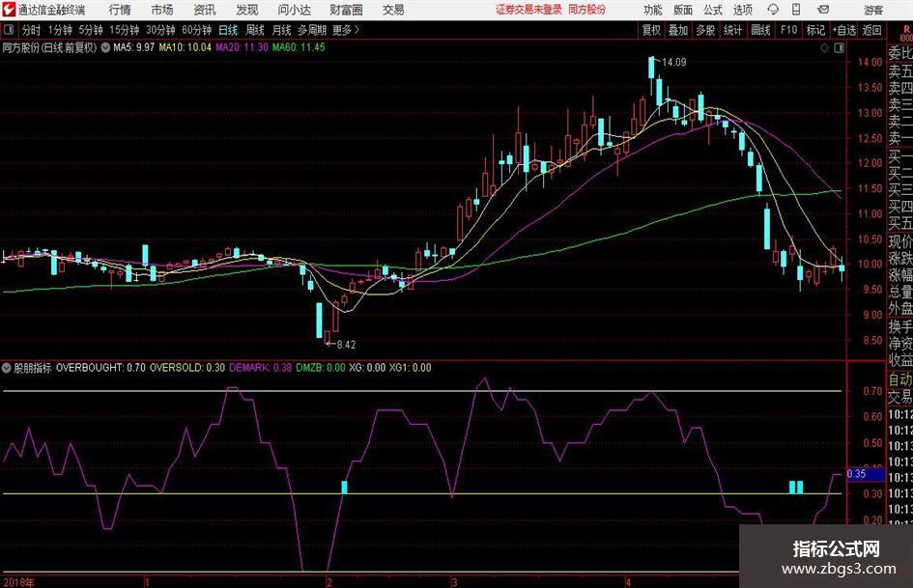Click the 8.42 low price marker

(x=346, y=345)
